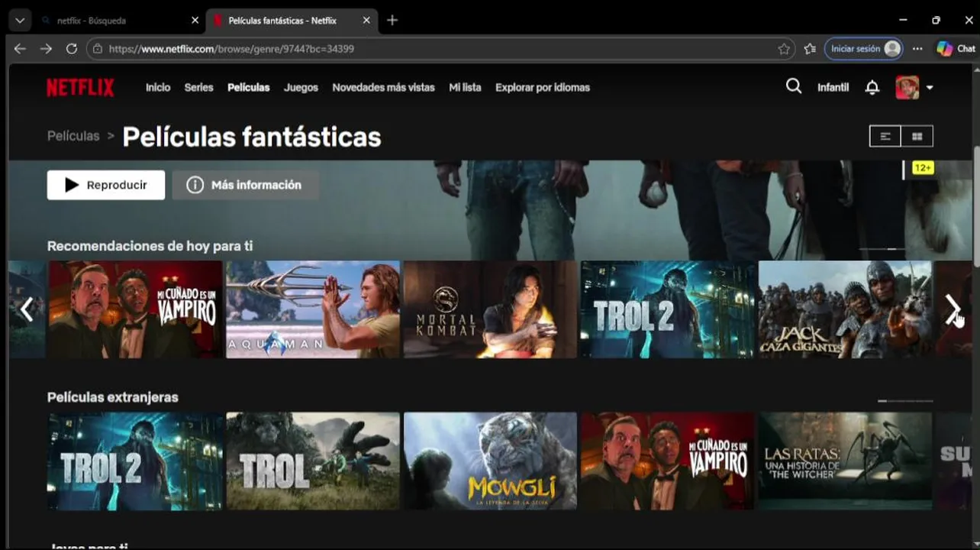Expand the profile menu caret
Image resolution: width=980 pixels, height=550 pixels.
pyautogui.click(x=930, y=88)
